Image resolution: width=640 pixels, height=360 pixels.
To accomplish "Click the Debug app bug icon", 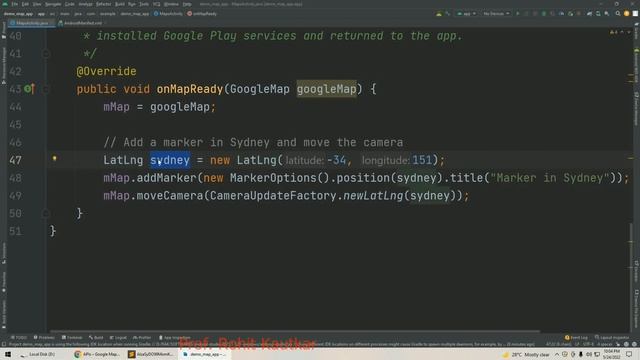I will 544,14.
